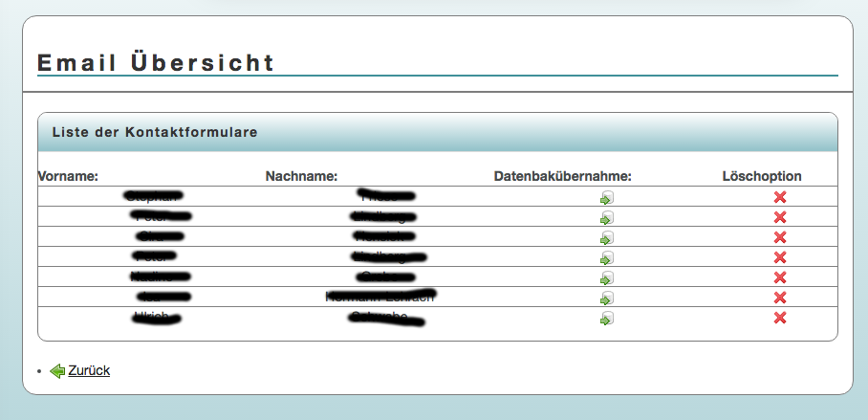Click red X in the second row
This screenshot has width=868, height=420.
click(780, 217)
